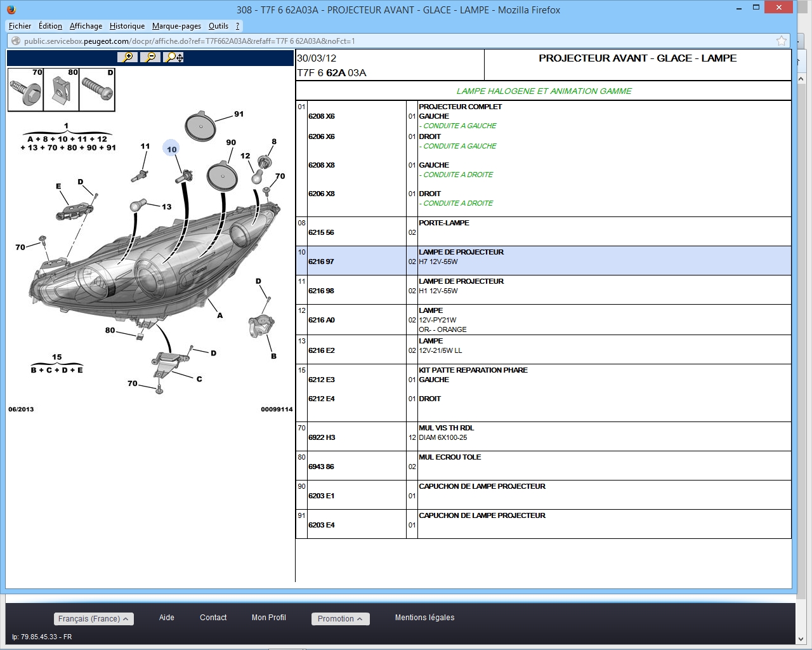Zoom out of the parts diagram
812x650 pixels.
coord(150,57)
